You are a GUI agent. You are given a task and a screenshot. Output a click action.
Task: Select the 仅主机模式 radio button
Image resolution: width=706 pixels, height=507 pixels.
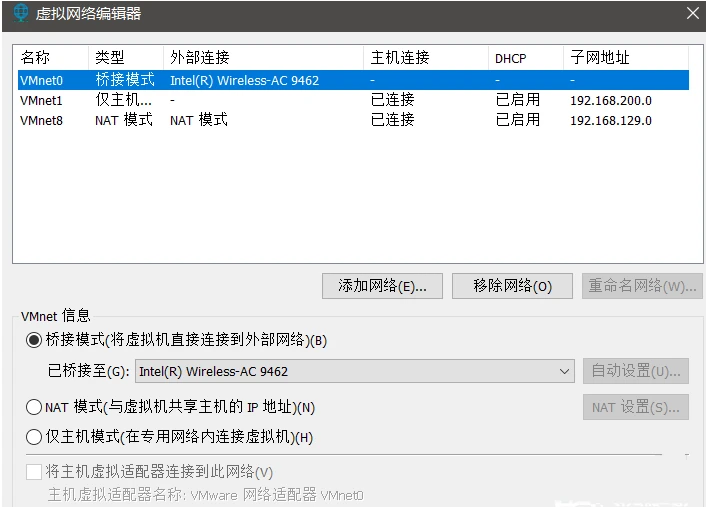(x=34, y=436)
